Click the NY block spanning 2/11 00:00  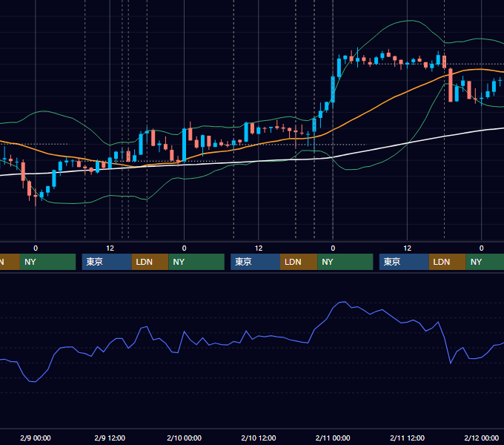coord(345,262)
